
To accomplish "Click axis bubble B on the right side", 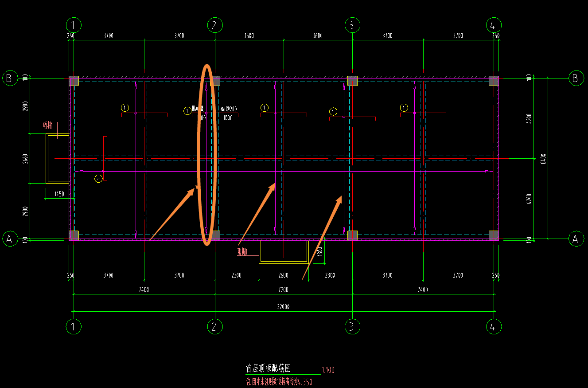I will (576, 78).
